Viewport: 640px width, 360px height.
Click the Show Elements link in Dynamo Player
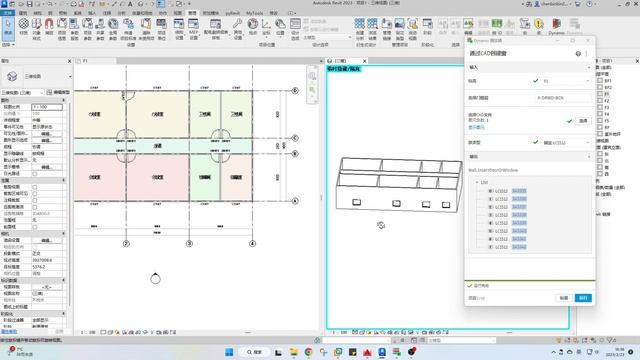476,127
